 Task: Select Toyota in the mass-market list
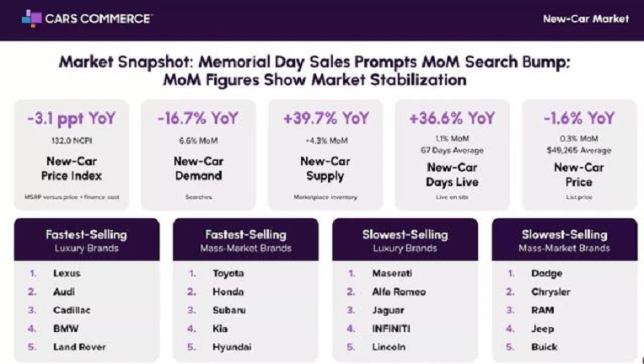tap(228, 273)
